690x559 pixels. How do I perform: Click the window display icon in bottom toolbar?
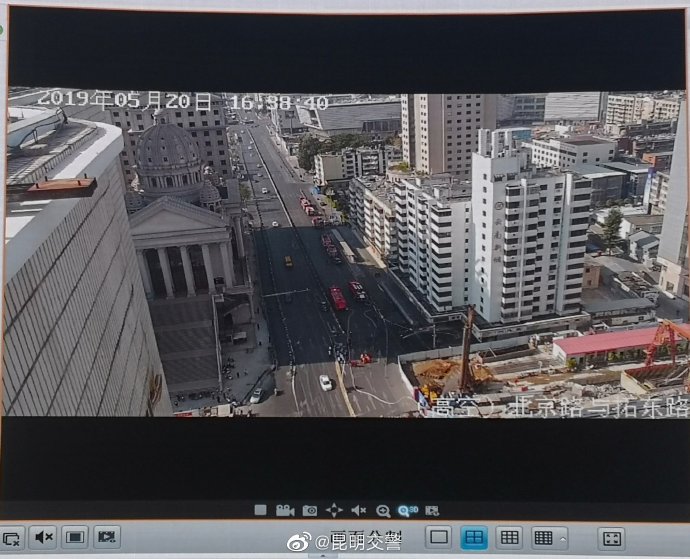(x=75, y=538)
